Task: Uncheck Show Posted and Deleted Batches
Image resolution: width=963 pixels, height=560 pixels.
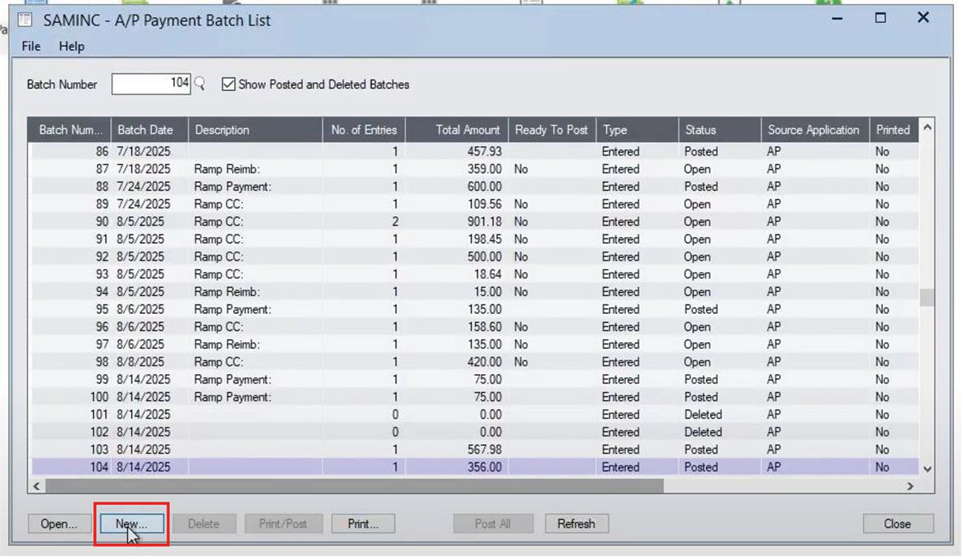Action: [x=228, y=84]
